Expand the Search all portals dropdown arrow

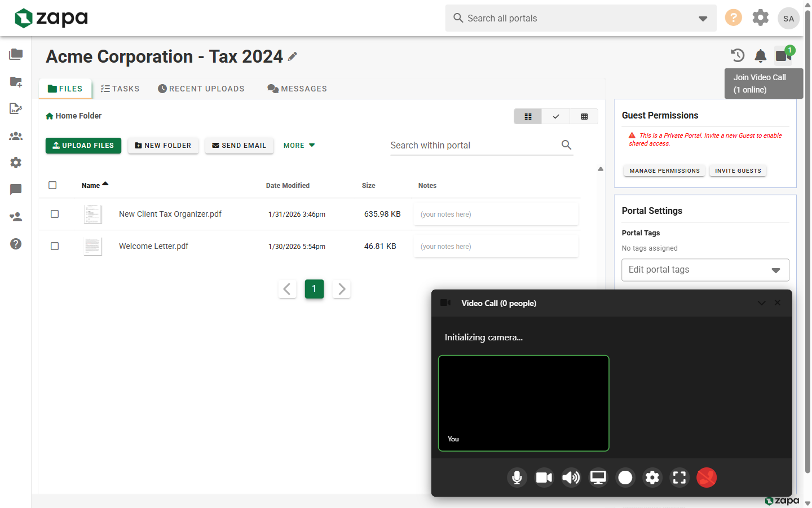pos(703,19)
